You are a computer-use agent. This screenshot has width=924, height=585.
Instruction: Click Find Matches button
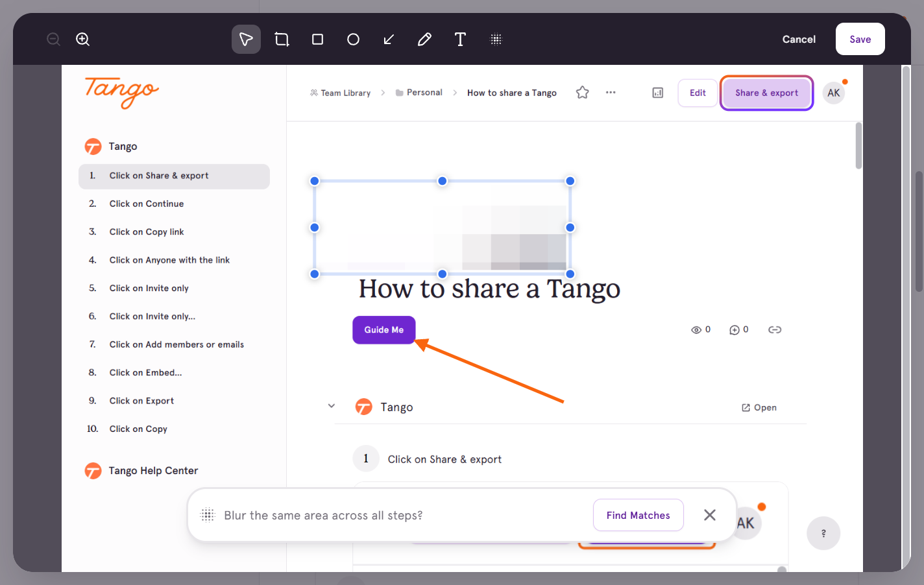[638, 515]
